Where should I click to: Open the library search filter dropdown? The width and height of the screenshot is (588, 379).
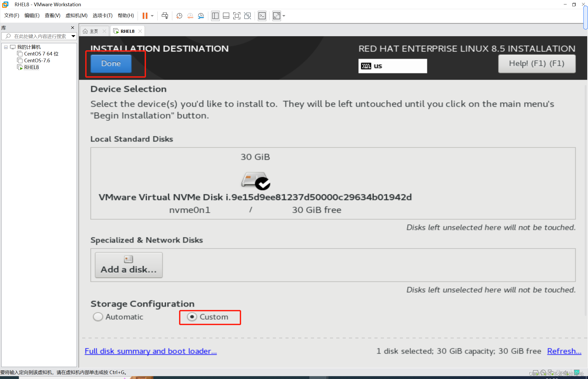73,36
